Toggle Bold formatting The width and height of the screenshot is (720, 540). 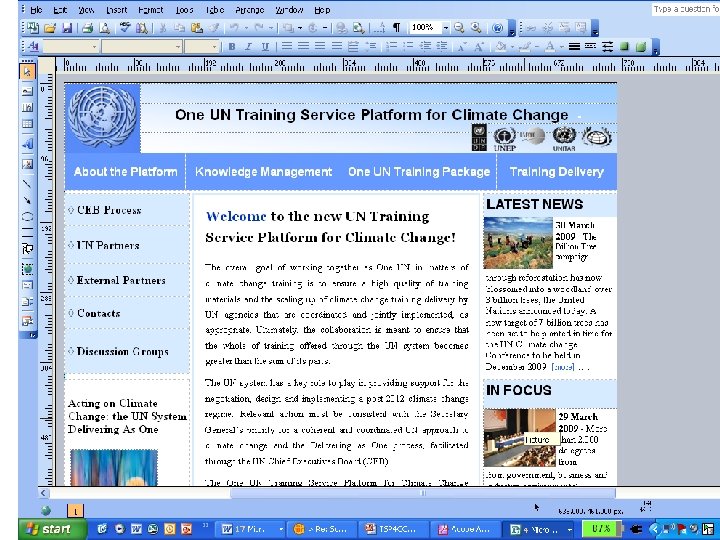(232, 46)
